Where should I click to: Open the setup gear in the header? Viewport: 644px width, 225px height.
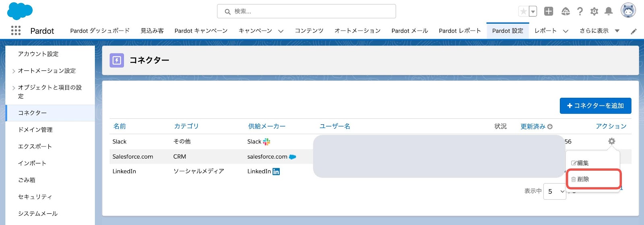pos(594,11)
